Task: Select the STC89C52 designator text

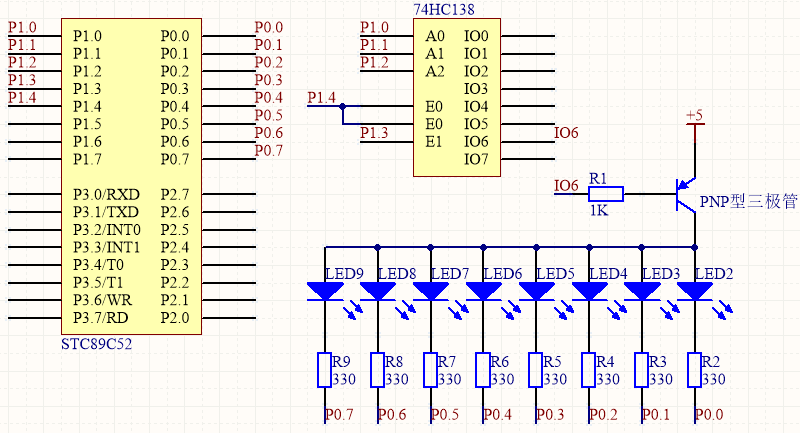Action: pos(97,343)
